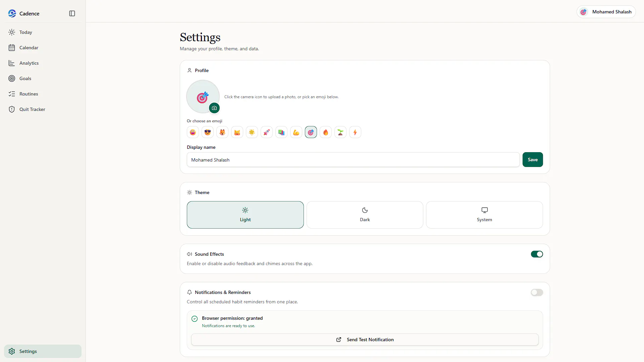Save the display name
Viewport: 644px width, 362px height.
(x=533, y=160)
